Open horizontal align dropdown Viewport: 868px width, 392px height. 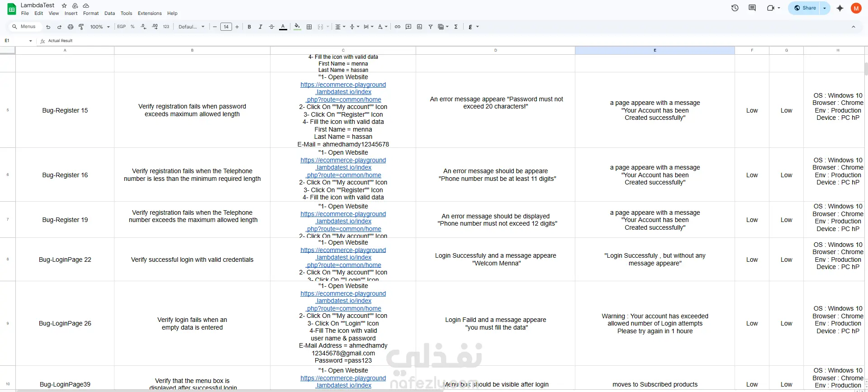point(340,27)
